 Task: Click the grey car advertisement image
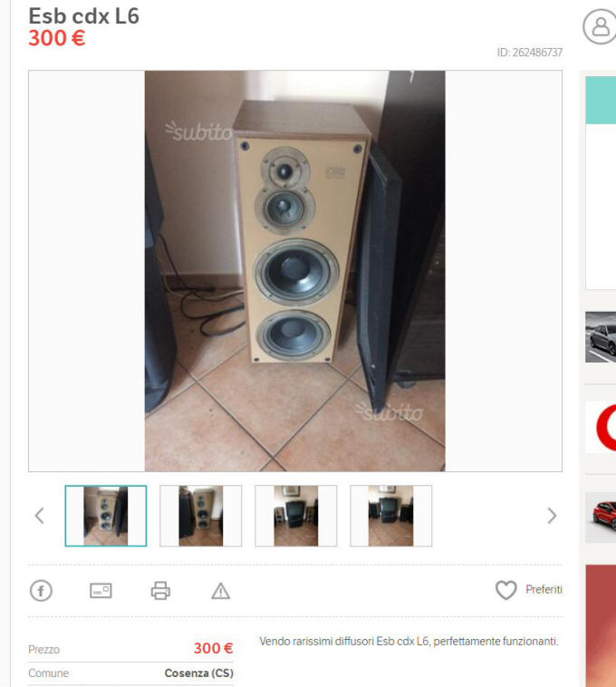[601, 337]
